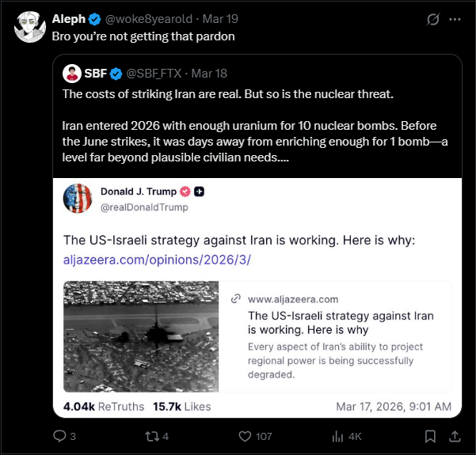This screenshot has width=476, height=455.
Task: Click the Al Jazeera link card headline
Action: pyautogui.click(x=341, y=323)
